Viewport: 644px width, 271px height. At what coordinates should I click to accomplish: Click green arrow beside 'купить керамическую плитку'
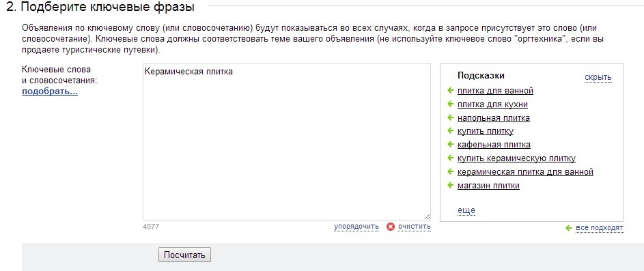click(x=450, y=158)
